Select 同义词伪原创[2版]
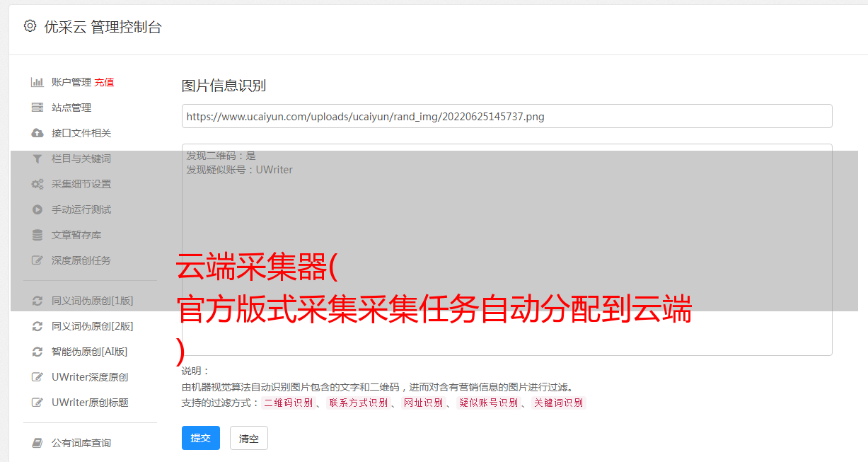This screenshot has width=868, height=462. 92,326
